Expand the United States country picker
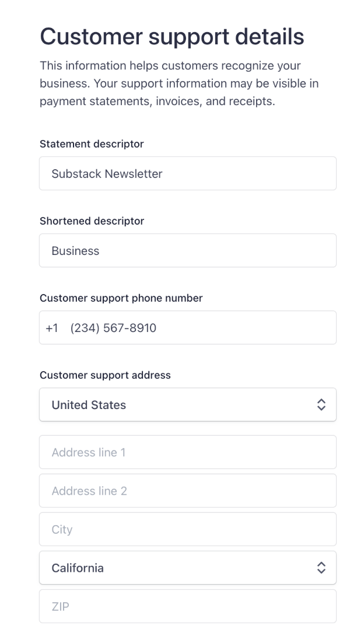The width and height of the screenshot is (364, 643). pyautogui.click(x=187, y=404)
